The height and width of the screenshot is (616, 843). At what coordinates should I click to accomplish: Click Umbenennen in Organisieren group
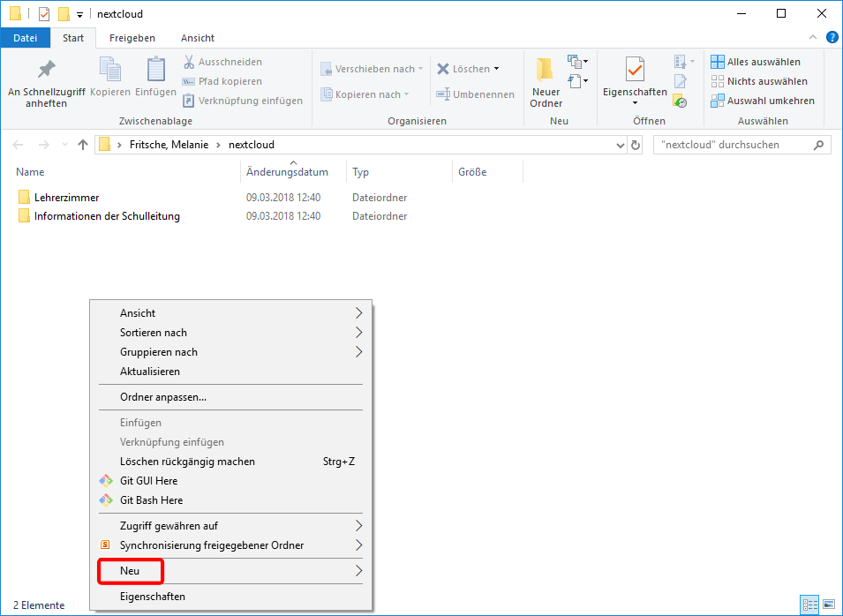tap(475, 94)
